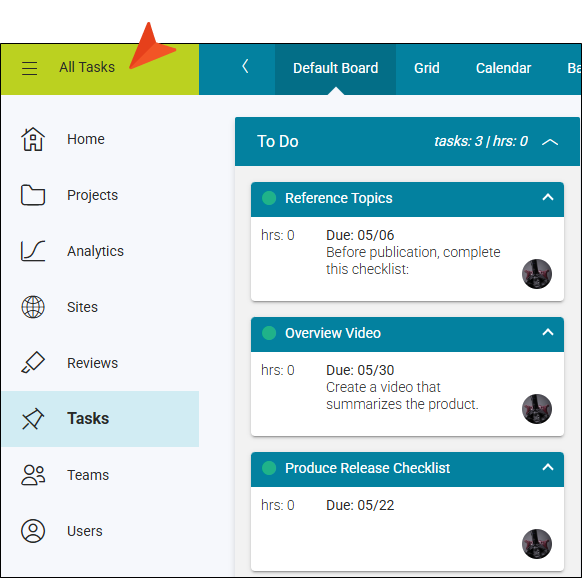
Task: Switch to the Grid tab
Action: pyautogui.click(x=426, y=68)
